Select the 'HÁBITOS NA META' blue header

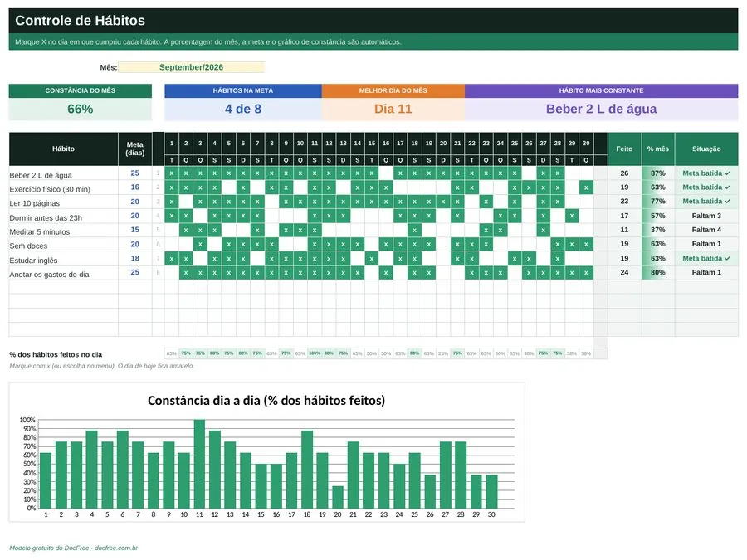[243, 90]
